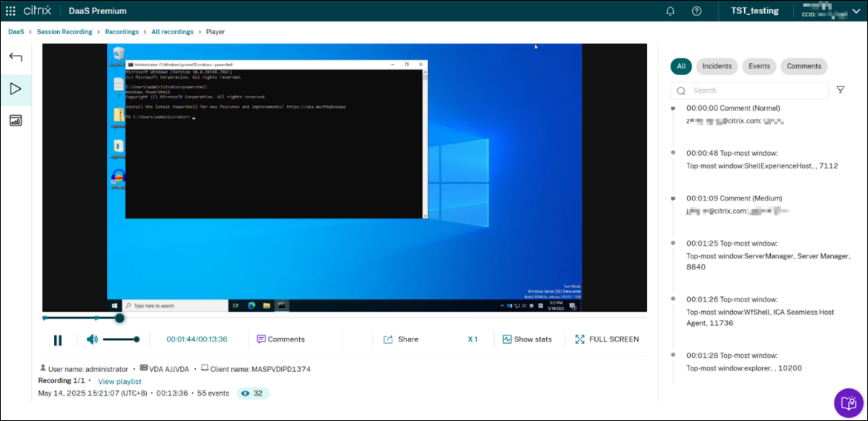Switch to the Incidents filter tab
The height and width of the screenshot is (421, 868).
(x=717, y=66)
